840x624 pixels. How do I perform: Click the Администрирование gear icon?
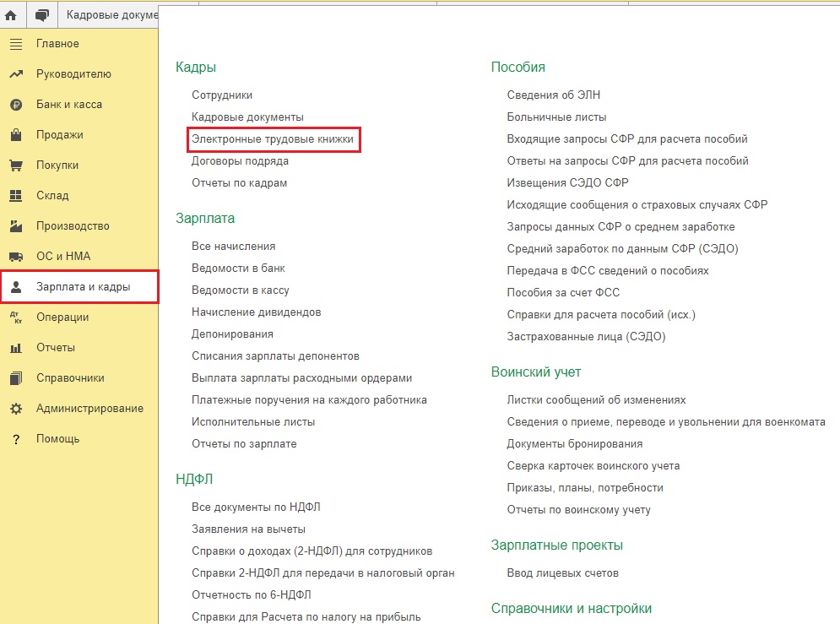pos(16,409)
